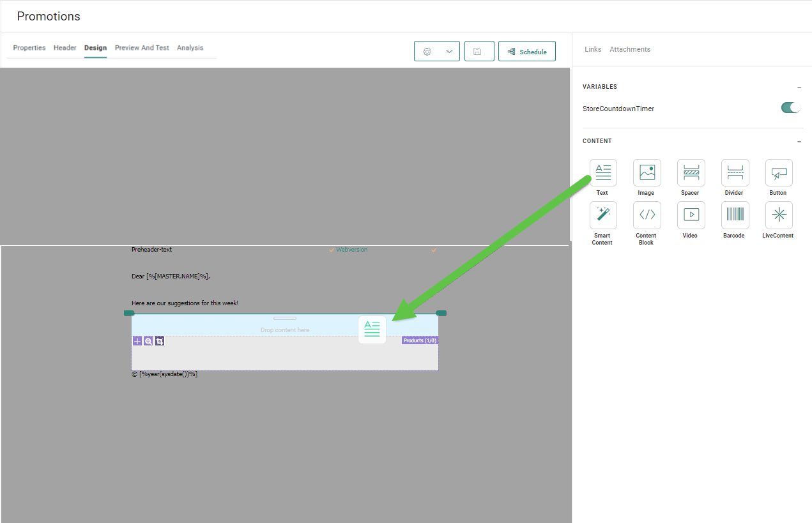Viewport: 812px width, 523px height.
Task: Click the purple plus icon in product block
Action: coord(137,341)
